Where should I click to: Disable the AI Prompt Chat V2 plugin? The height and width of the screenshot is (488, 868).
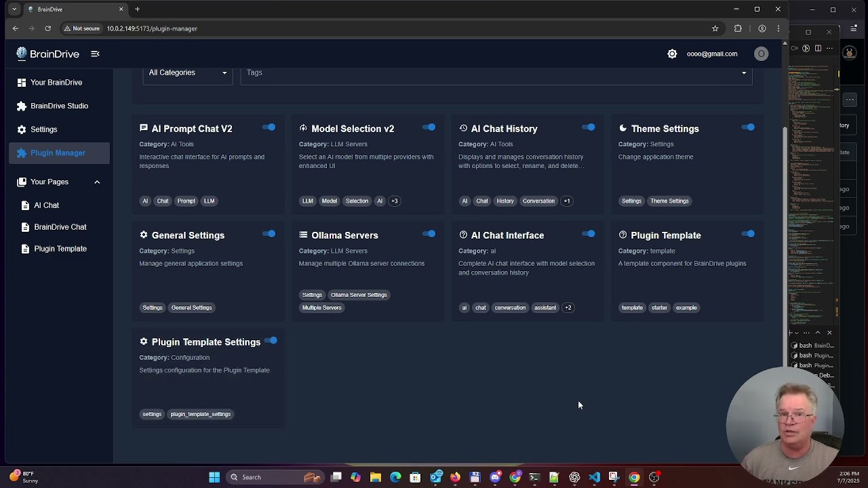pyautogui.click(x=269, y=127)
